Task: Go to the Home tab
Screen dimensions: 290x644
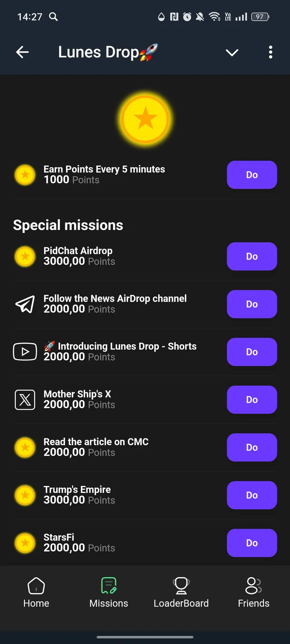Action: tap(36, 592)
